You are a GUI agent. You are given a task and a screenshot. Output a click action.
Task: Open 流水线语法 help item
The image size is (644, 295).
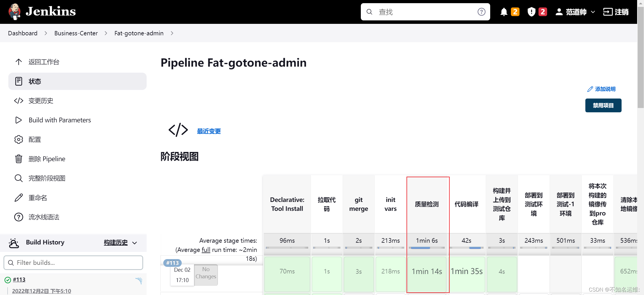point(43,217)
